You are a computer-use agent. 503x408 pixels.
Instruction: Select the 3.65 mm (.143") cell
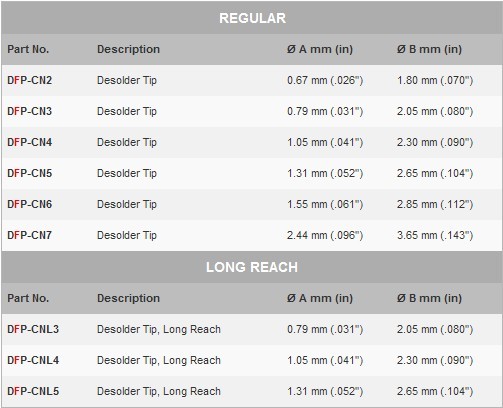click(435, 235)
